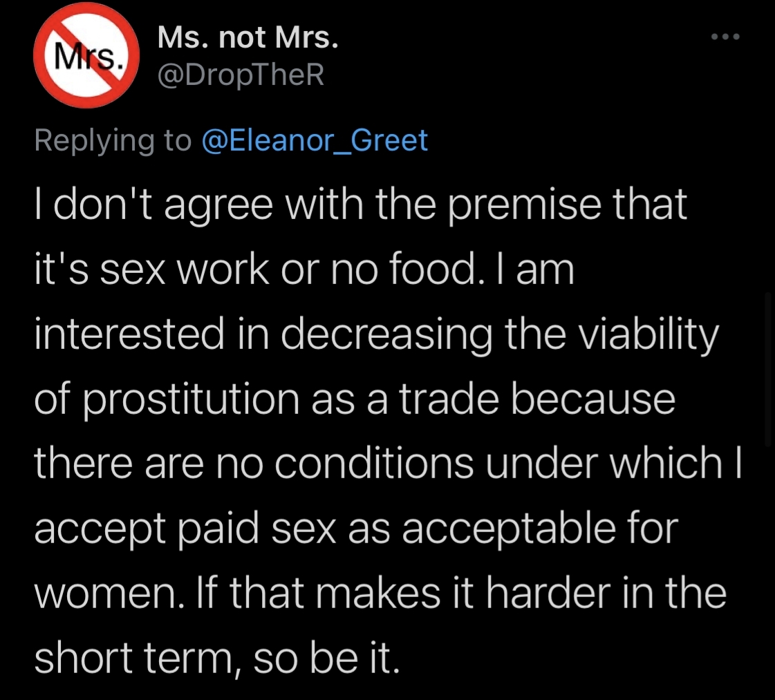The width and height of the screenshot is (775, 700).
Task: Click the "Replying to" label text
Action: [x=113, y=140]
